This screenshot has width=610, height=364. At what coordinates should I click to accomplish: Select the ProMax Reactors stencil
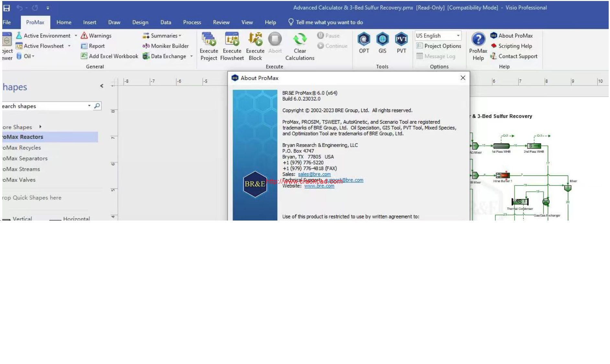tap(50, 137)
